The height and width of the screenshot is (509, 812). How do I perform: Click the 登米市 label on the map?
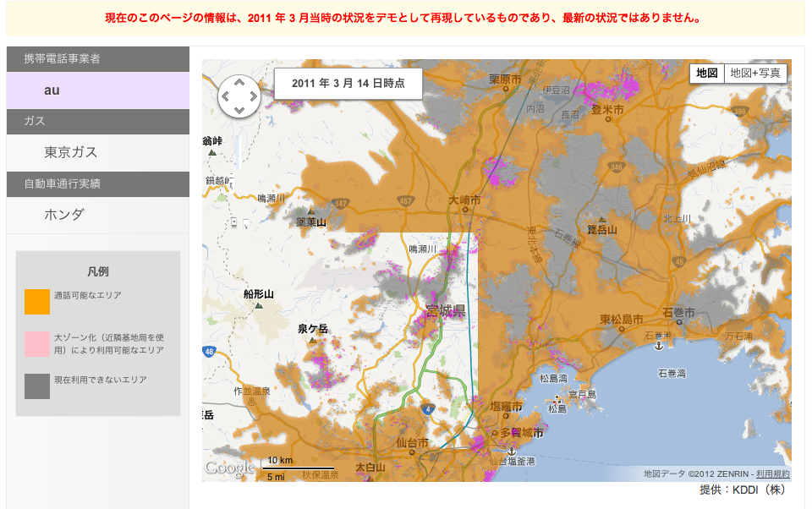point(607,110)
